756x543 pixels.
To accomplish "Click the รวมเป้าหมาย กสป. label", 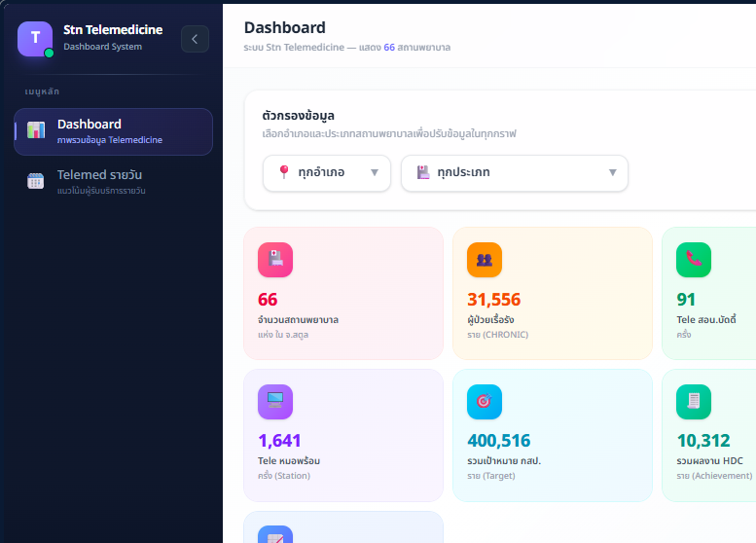I will point(504,461).
